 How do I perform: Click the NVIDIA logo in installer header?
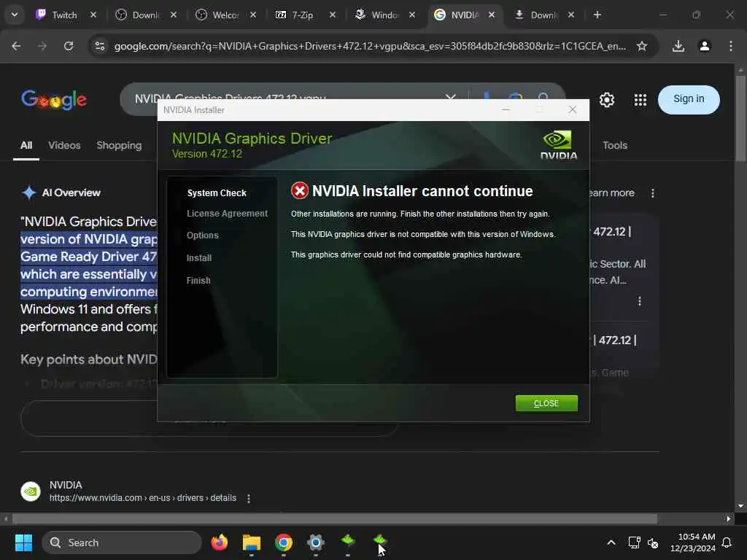558,145
